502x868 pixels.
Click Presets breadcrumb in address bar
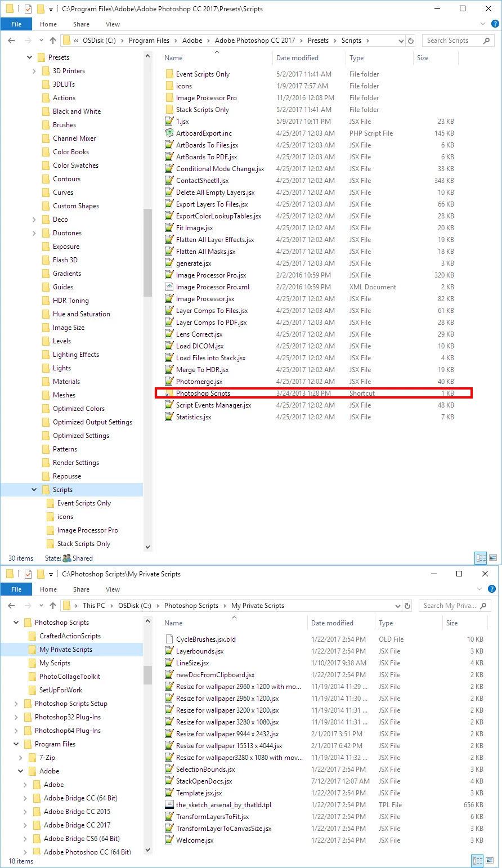click(318, 41)
